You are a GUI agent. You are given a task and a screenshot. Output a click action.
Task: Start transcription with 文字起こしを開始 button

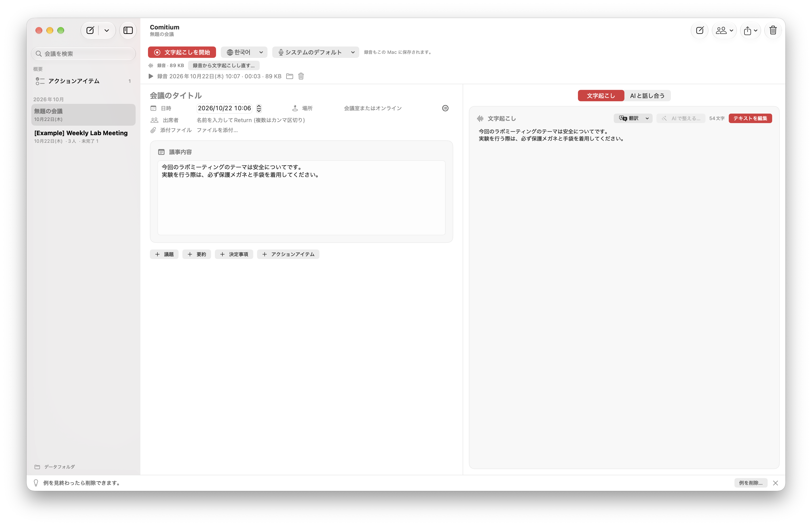182,52
